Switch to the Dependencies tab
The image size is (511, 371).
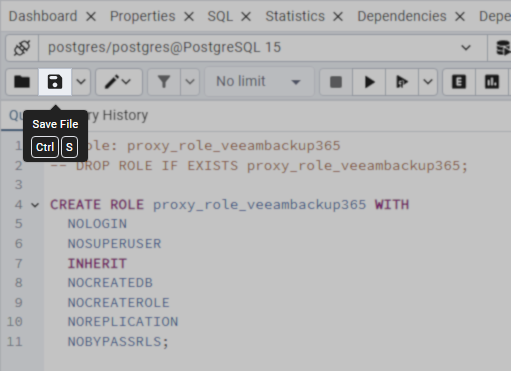tap(402, 16)
